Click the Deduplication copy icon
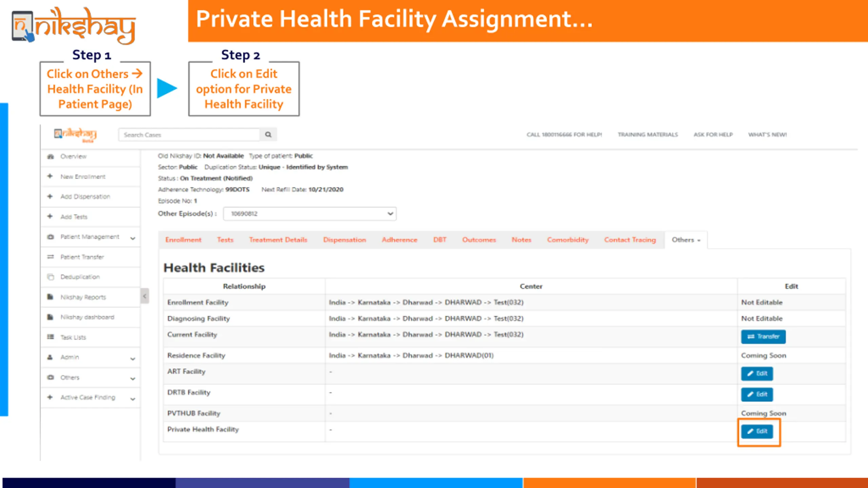The height and width of the screenshot is (488, 868). pyautogui.click(x=51, y=277)
